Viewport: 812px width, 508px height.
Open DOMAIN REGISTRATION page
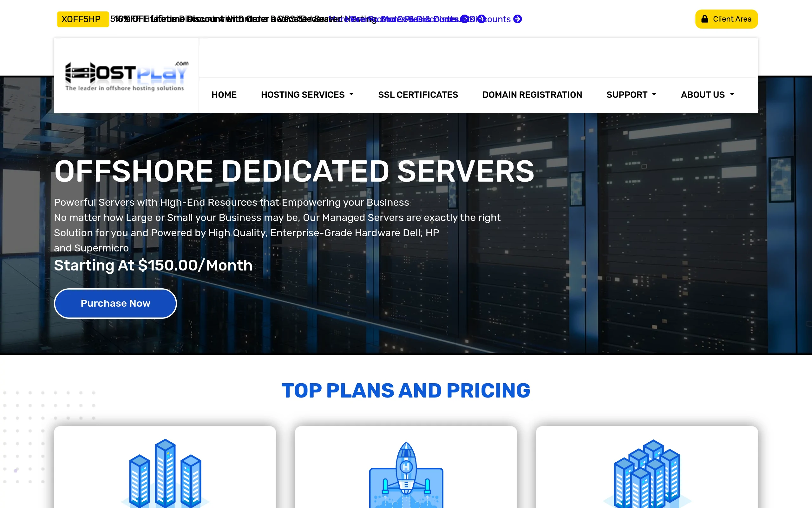(x=532, y=95)
